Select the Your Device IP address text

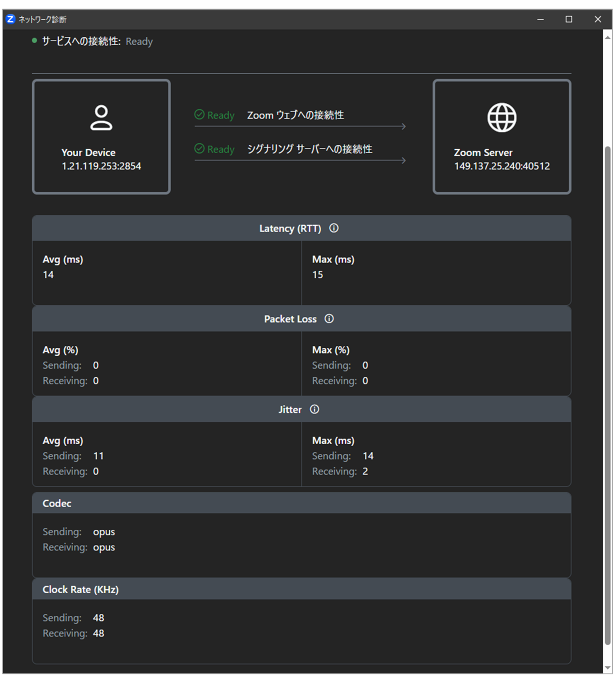pyautogui.click(x=101, y=166)
